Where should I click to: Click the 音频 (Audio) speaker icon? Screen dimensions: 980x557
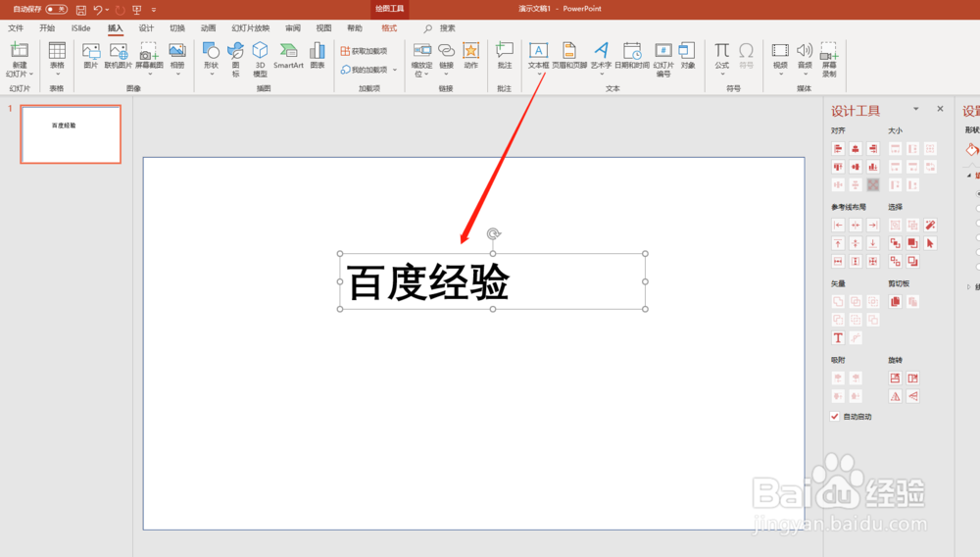click(x=805, y=51)
